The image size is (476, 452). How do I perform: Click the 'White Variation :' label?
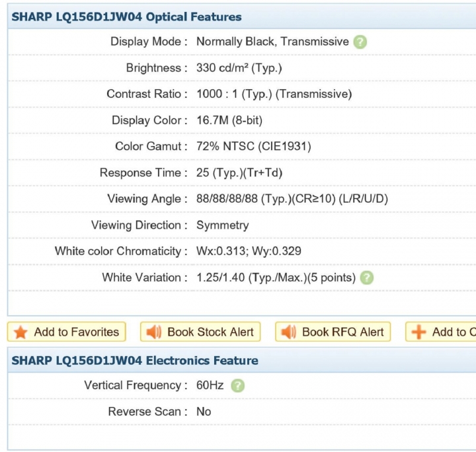click(x=145, y=278)
